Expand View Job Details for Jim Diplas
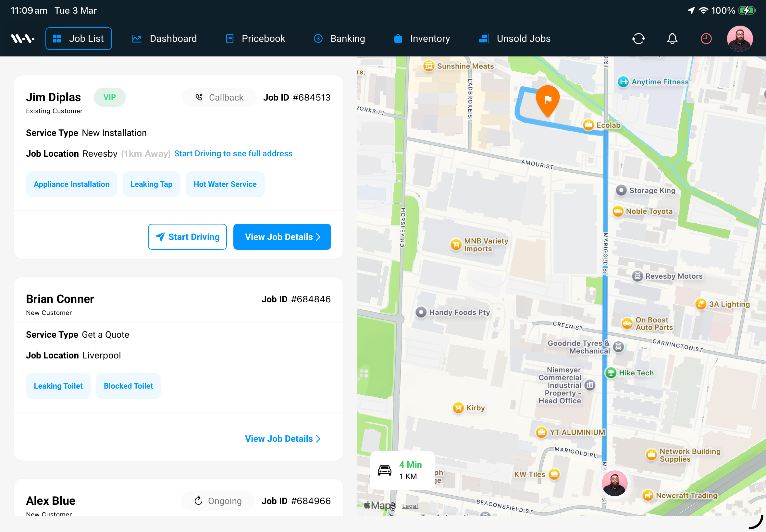 tap(282, 237)
